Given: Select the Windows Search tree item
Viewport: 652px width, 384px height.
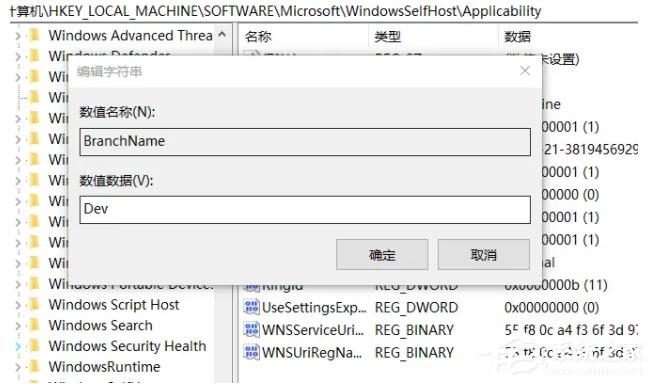Looking at the screenshot, I should point(100,325).
